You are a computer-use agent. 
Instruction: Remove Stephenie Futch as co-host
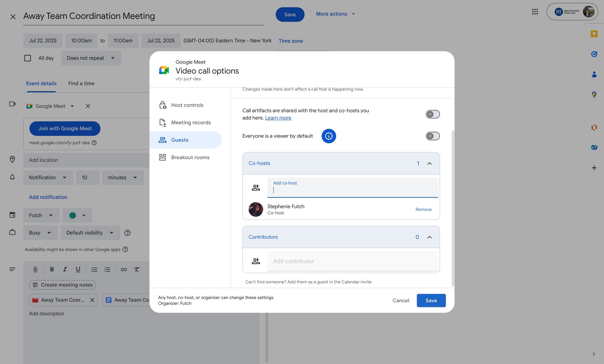coord(423,209)
